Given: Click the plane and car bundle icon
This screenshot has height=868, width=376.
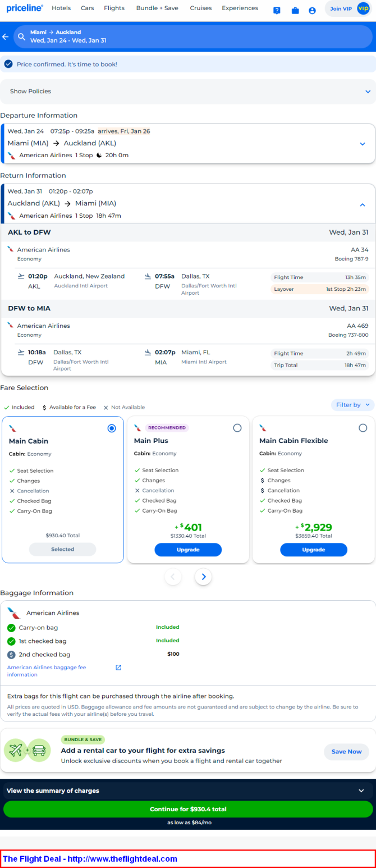Looking at the screenshot, I should click(x=27, y=751).
